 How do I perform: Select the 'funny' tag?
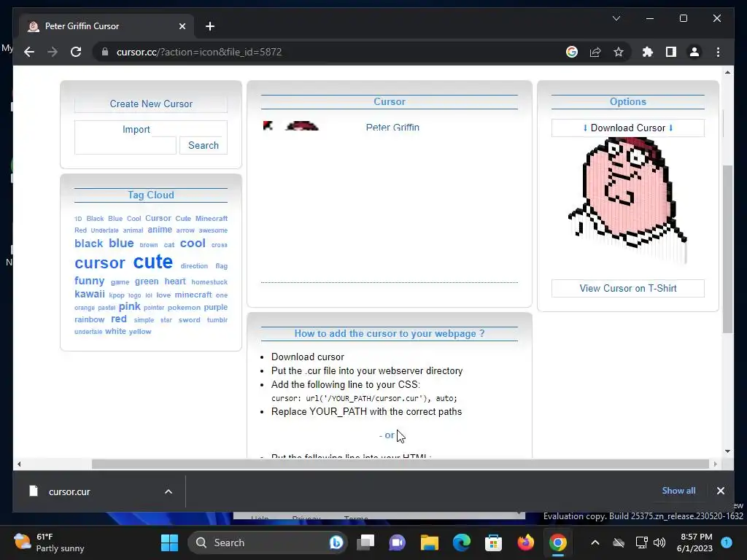point(89,281)
